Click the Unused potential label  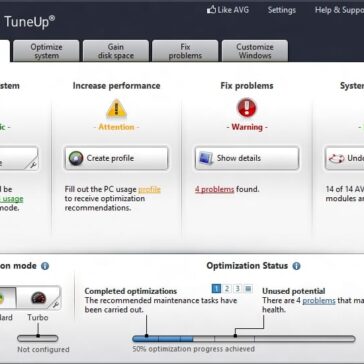pyautogui.click(x=294, y=291)
